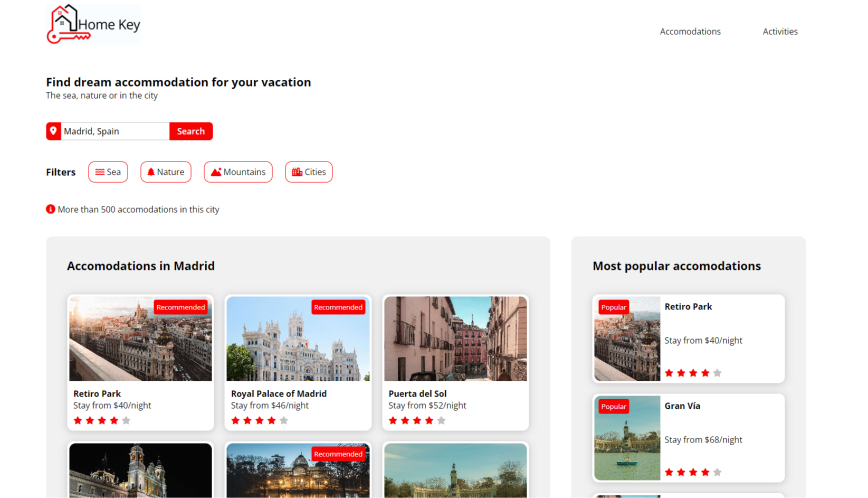Select the grey star under Royal Palace of Madrid
Screen dimensions: 868x498
point(284,420)
